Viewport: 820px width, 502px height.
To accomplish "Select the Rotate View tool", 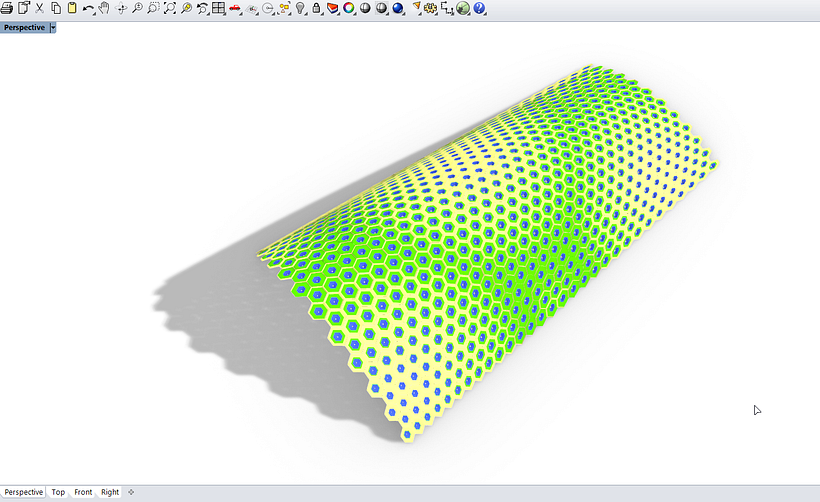I will (x=121, y=8).
